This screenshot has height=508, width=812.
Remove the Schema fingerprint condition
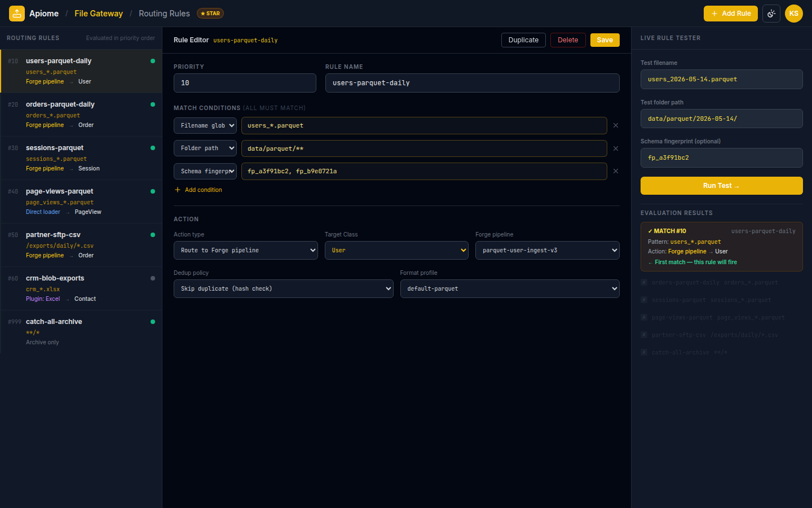(x=616, y=171)
